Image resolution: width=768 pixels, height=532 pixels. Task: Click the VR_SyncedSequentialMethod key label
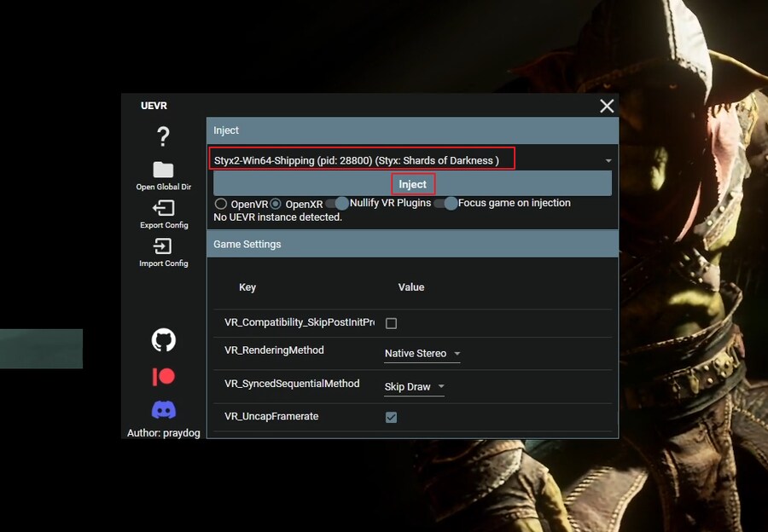[292, 384]
